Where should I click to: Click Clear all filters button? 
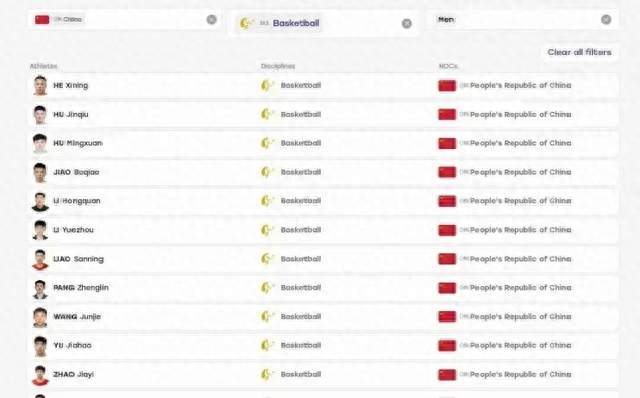(579, 52)
